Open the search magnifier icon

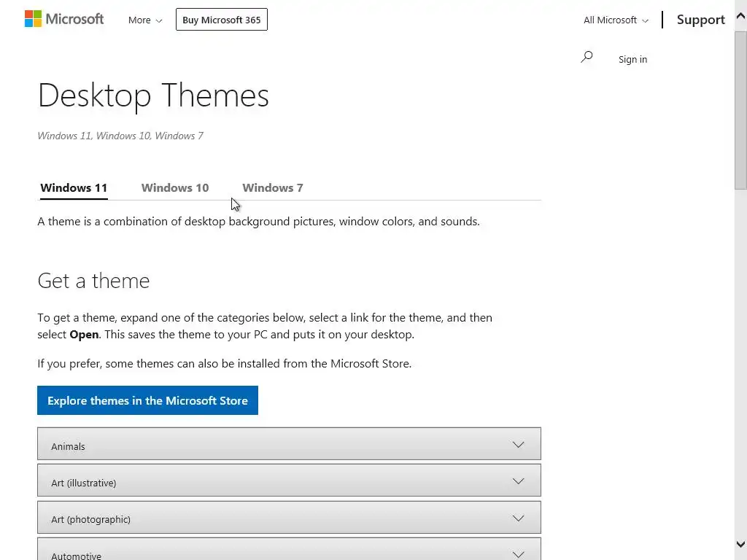pyautogui.click(x=587, y=57)
